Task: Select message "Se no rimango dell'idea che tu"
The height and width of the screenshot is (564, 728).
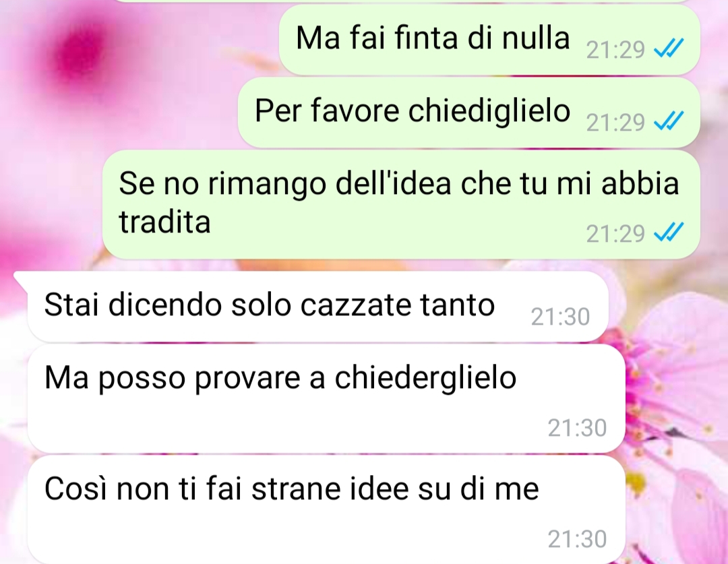Action: pos(401,203)
